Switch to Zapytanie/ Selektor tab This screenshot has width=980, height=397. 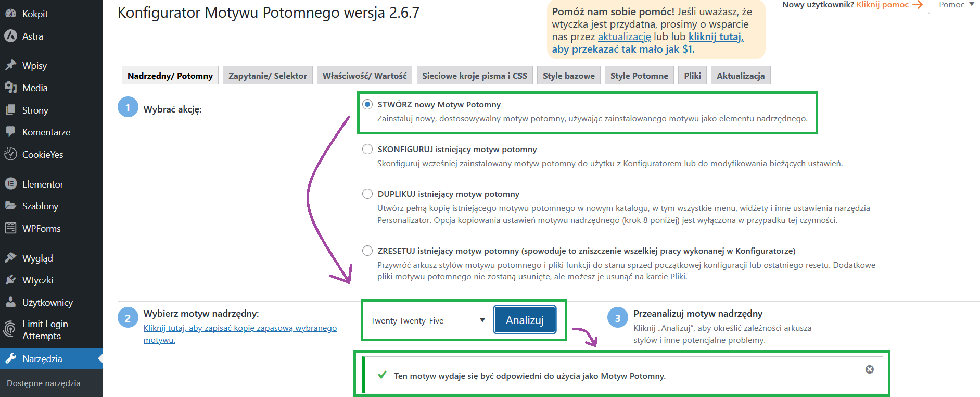click(x=268, y=76)
